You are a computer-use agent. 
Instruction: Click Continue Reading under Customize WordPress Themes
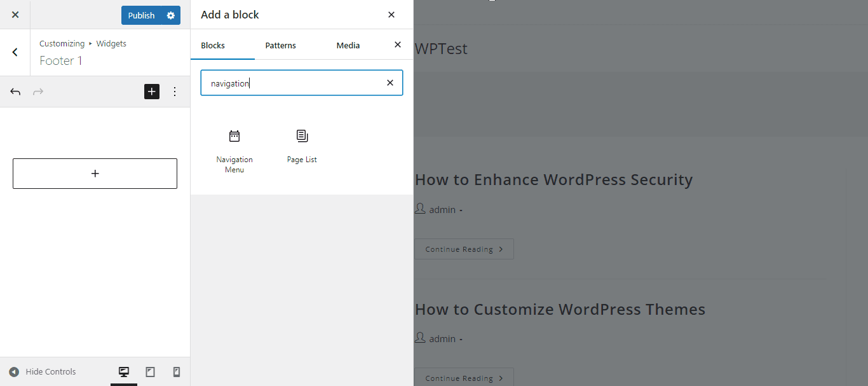464,378
